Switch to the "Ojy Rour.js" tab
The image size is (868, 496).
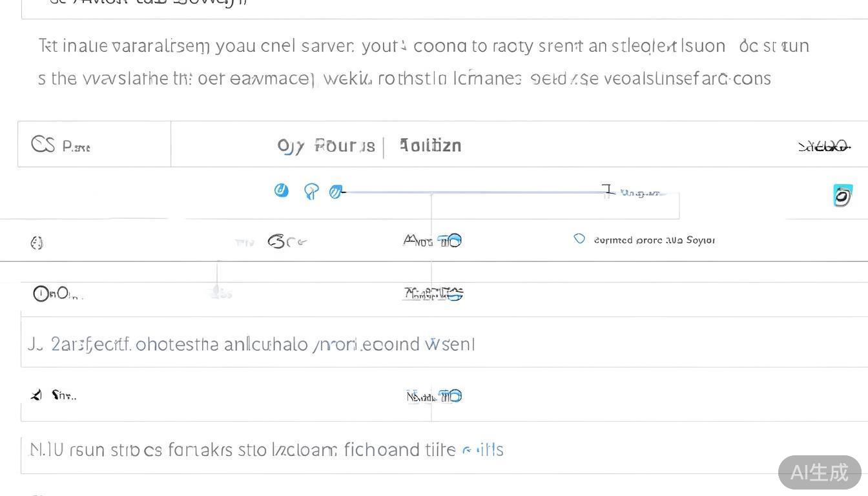click(326, 146)
